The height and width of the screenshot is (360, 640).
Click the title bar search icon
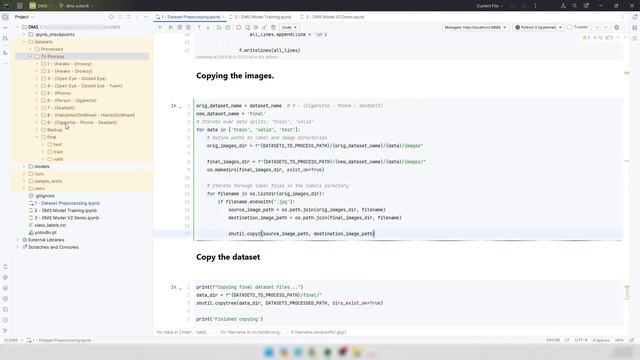pos(574,6)
